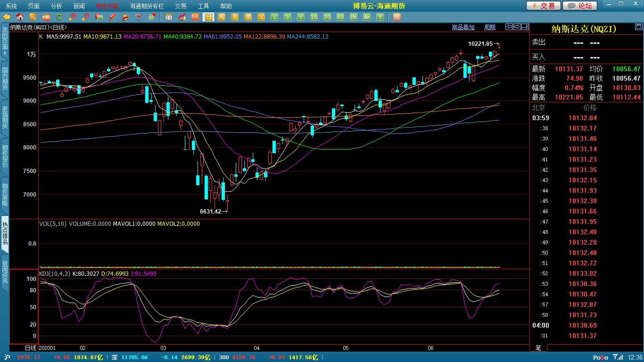The height and width of the screenshot is (362, 644).
Task: Switch to Tick chart
Action: pos(195,17)
